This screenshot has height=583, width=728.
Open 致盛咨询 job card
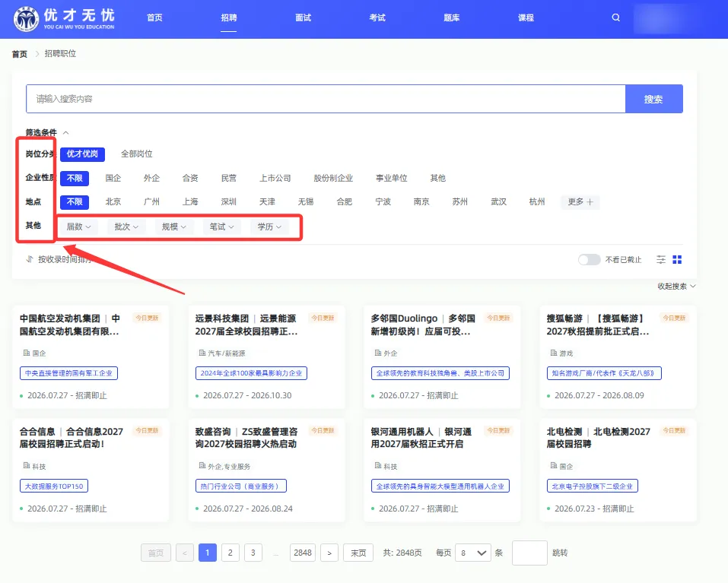tap(266, 470)
